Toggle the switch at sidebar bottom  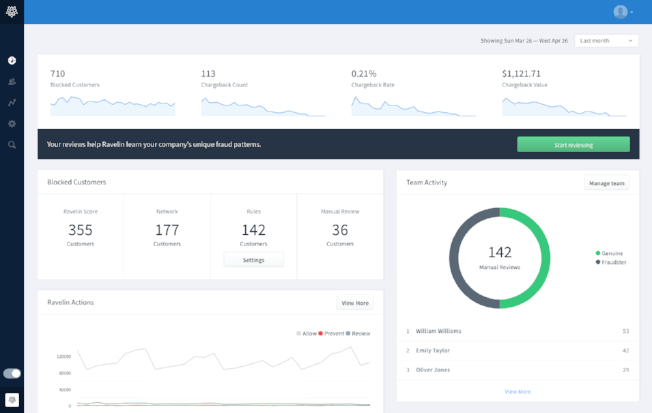coord(12,373)
